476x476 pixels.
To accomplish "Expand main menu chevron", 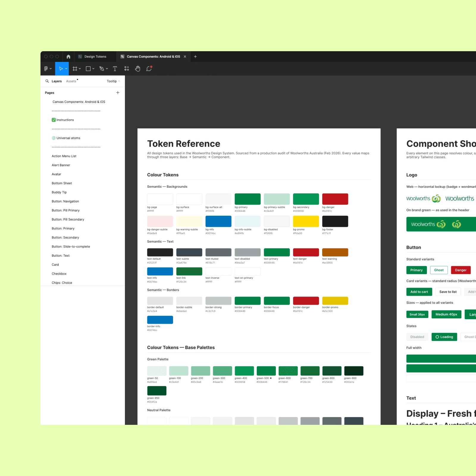I will coord(51,69).
